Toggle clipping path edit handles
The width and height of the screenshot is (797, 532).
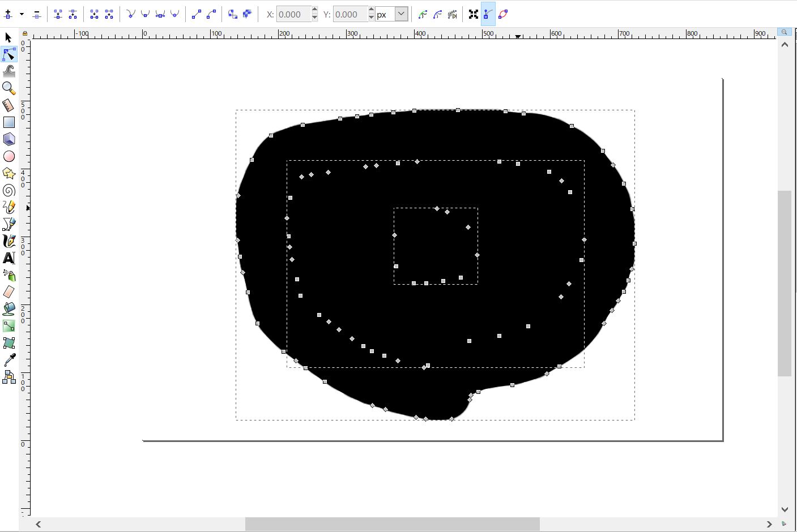tap(423, 14)
